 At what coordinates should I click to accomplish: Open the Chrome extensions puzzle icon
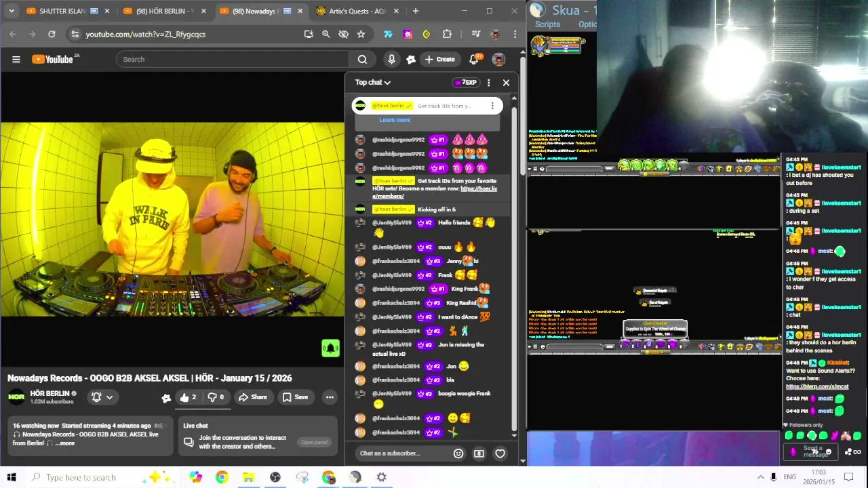447,34
